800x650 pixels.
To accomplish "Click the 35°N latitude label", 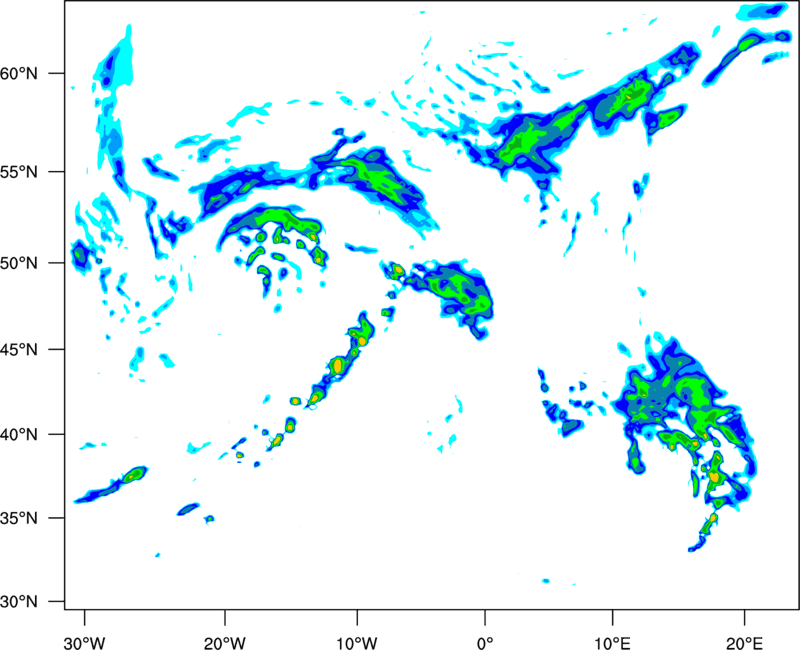I will pos(19,518).
